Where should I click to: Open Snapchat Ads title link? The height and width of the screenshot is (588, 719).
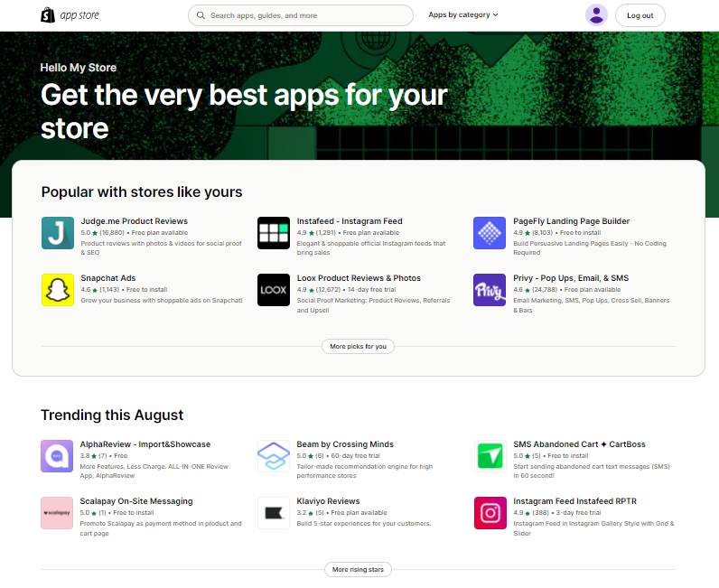click(108, 278)
